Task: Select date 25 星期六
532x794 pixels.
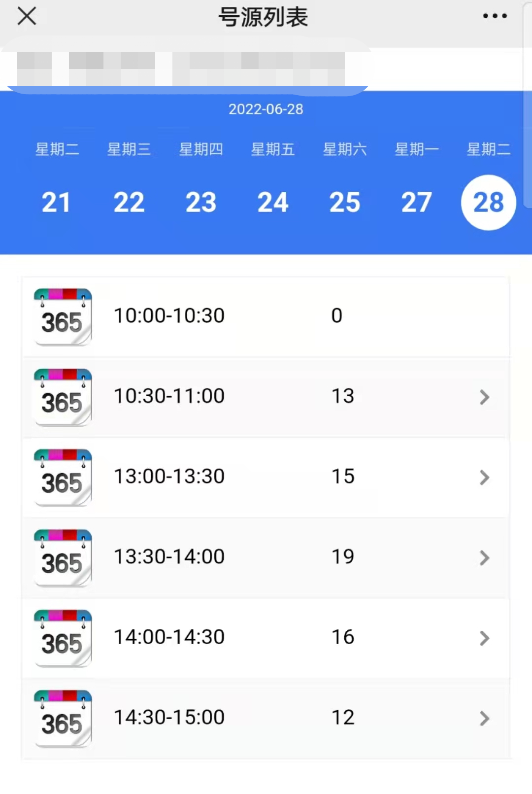Action: point(344,202)
